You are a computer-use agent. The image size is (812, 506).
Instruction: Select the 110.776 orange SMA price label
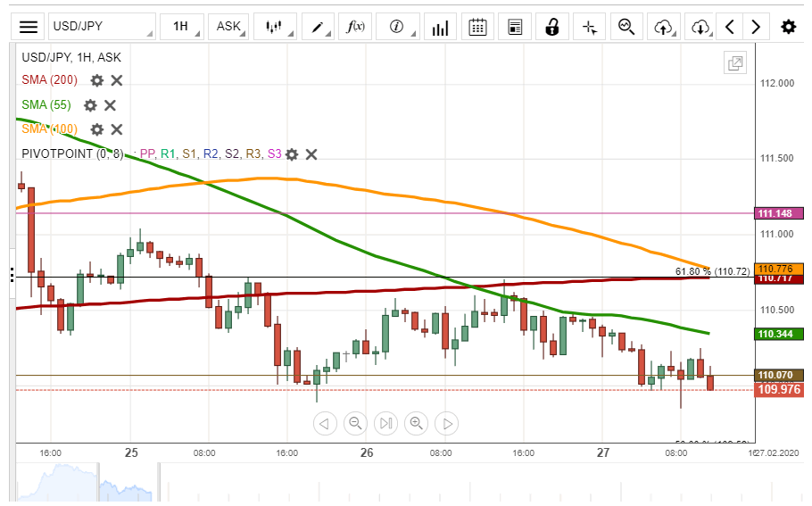coord(779,269)
